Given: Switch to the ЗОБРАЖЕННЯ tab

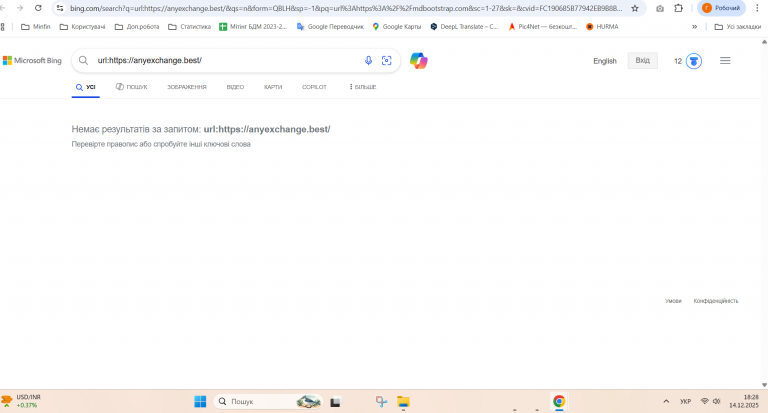Looking at the screenshot, I should [187, 87].
